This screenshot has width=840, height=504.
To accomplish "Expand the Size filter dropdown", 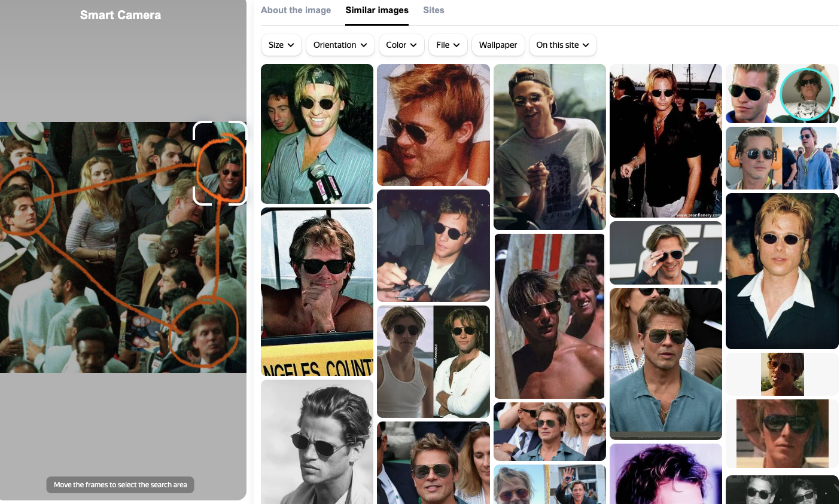I will pos(281,45).
